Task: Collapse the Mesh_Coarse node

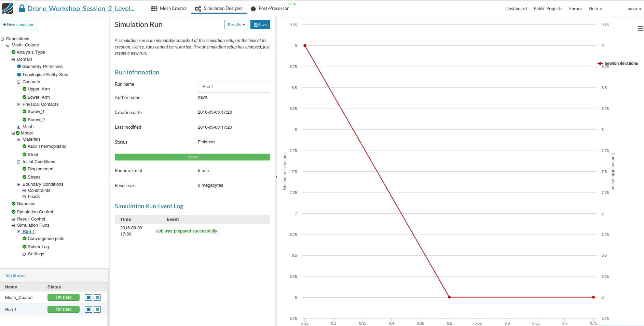Action: 8,45
